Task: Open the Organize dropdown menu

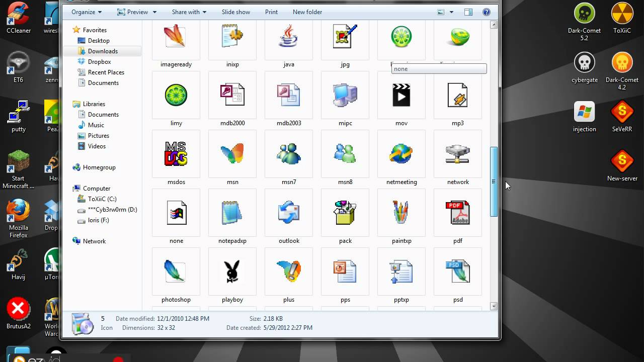Action: (x=86, y=12)
